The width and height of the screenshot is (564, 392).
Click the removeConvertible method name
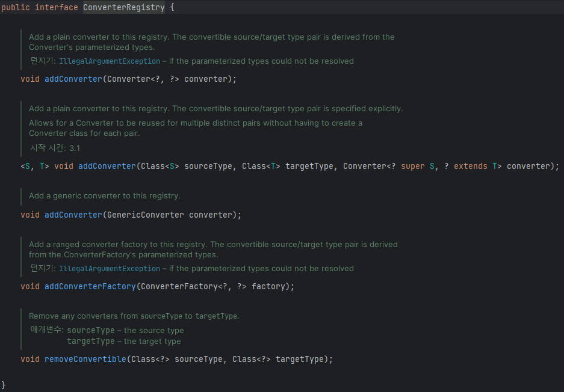85,359
